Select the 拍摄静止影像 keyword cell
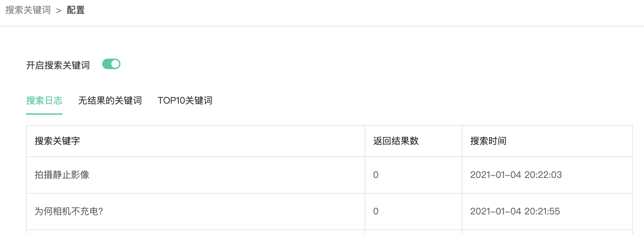Screen dimensions: 644x234 tap(62, 175)
